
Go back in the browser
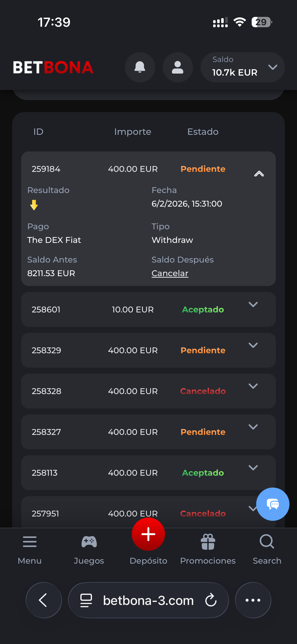pos(44,600)
